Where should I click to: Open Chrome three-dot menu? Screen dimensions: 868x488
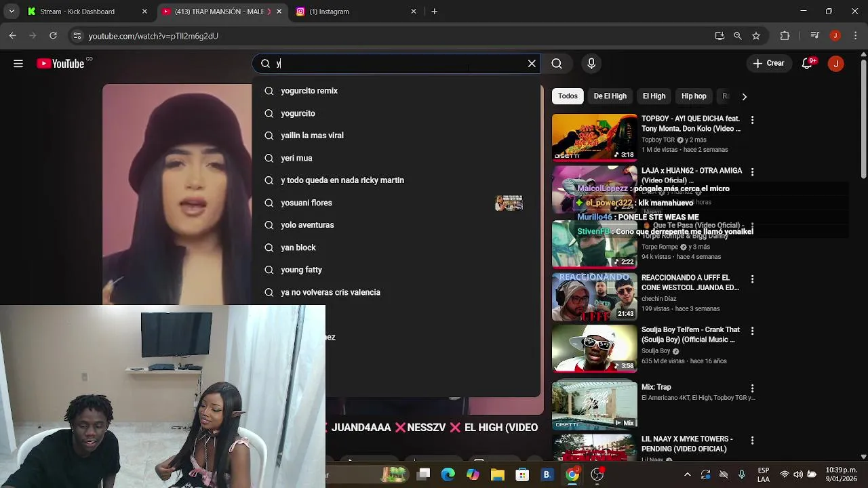tap(854, 36)
